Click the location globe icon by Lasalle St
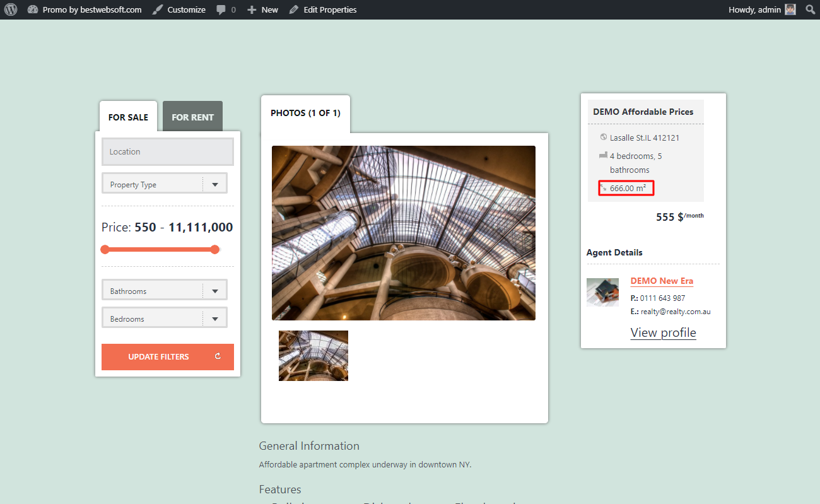Screen dimensions: 820x504 point(603,137)
